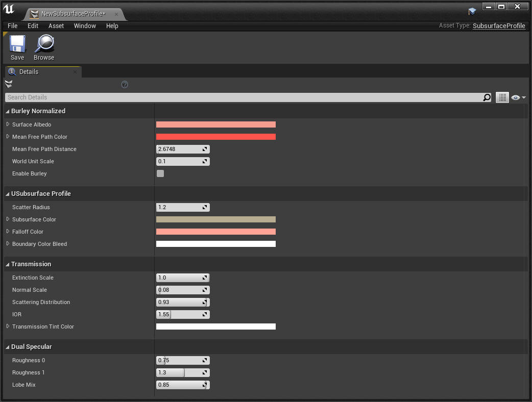Open the Asset menu
This screenshot has height=402, width=532.
(x=56, y=26)
